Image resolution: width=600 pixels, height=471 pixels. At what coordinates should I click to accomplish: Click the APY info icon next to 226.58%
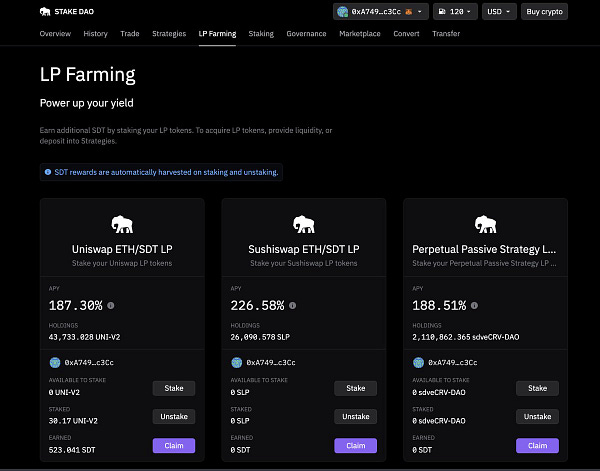coord(292,305)
